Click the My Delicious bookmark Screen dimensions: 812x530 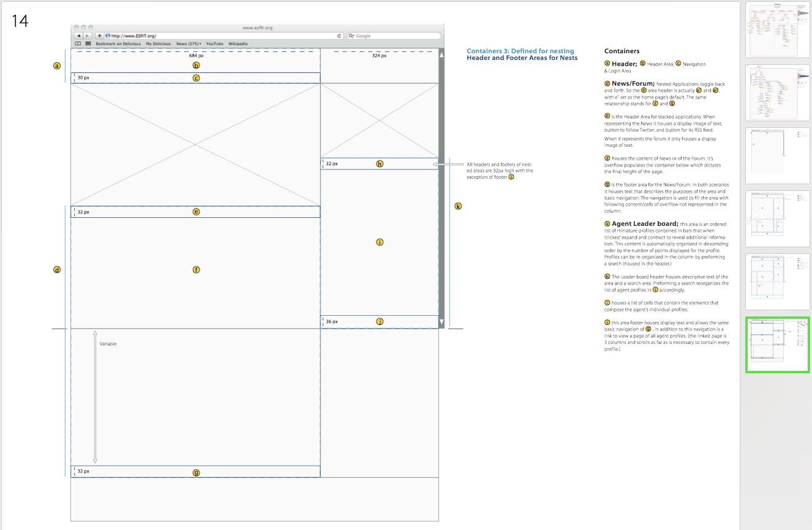[x=158, y=44]
